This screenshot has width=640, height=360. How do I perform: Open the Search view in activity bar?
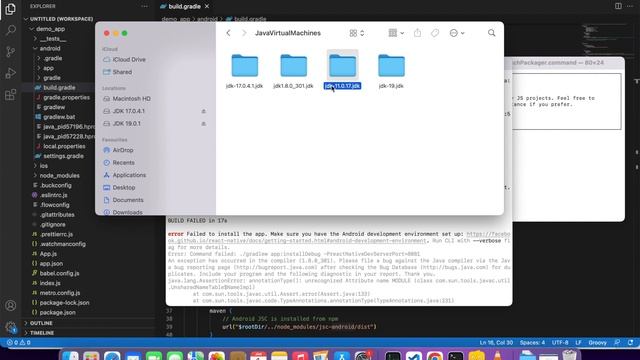tap(11, 30)
